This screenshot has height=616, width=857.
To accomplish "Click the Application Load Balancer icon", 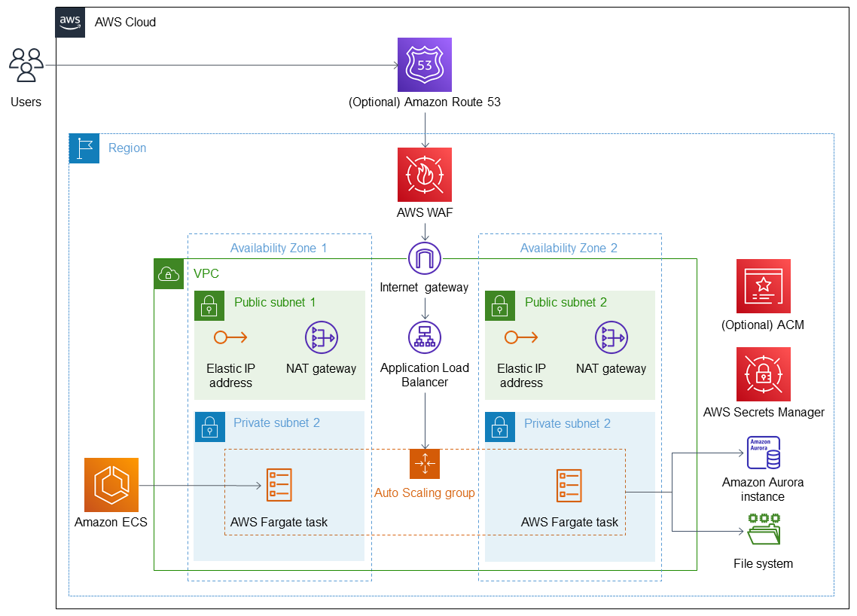I will tap(425, 338).
